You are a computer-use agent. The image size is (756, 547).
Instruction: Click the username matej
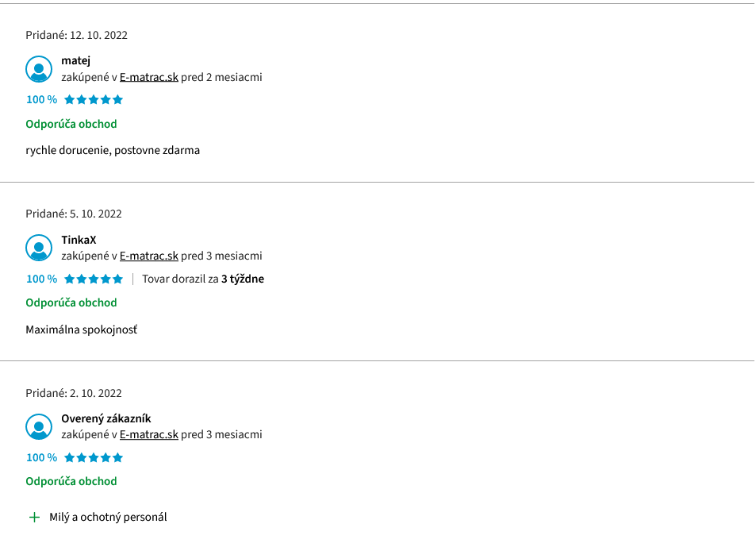coord(75,61)
